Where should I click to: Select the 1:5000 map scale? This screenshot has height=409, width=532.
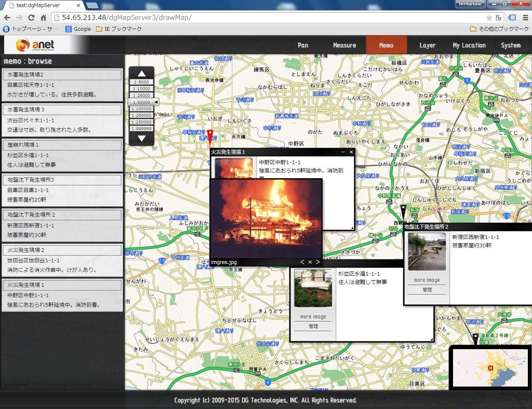pyautogui.click(x=141, y=82)
